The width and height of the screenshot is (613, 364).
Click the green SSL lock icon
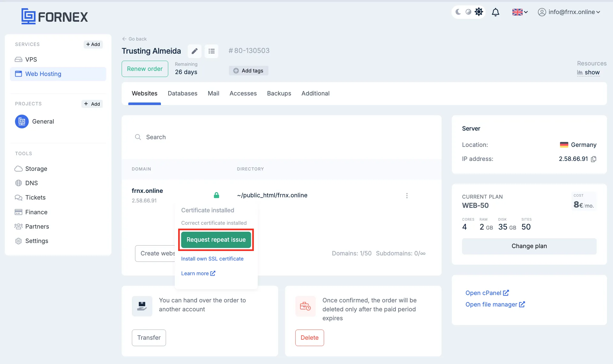pos(216,195)
